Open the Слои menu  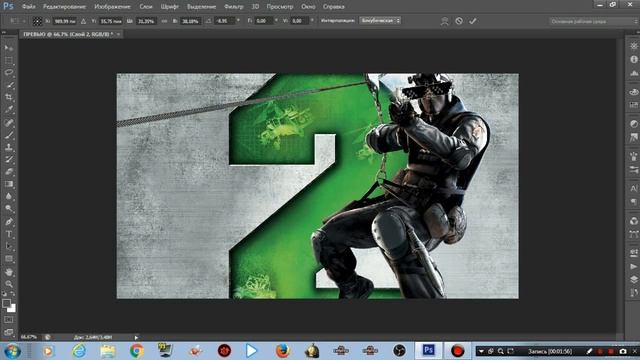[146, 7]
